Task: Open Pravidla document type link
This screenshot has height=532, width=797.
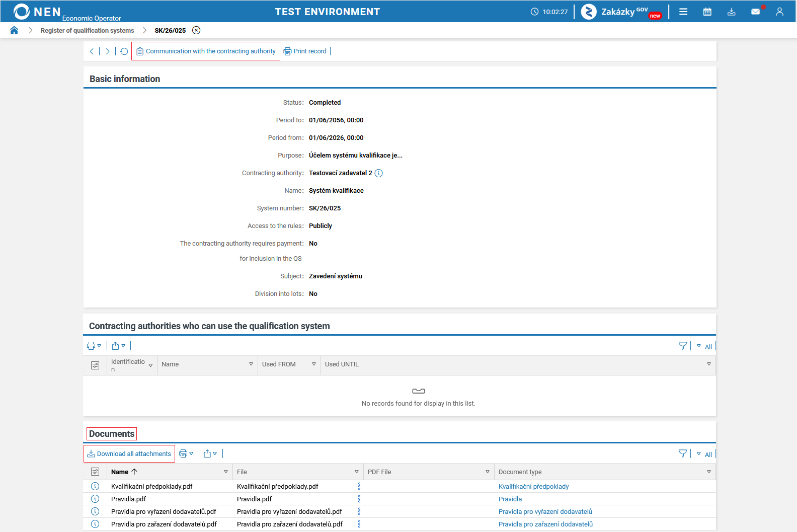Action: 510,499
